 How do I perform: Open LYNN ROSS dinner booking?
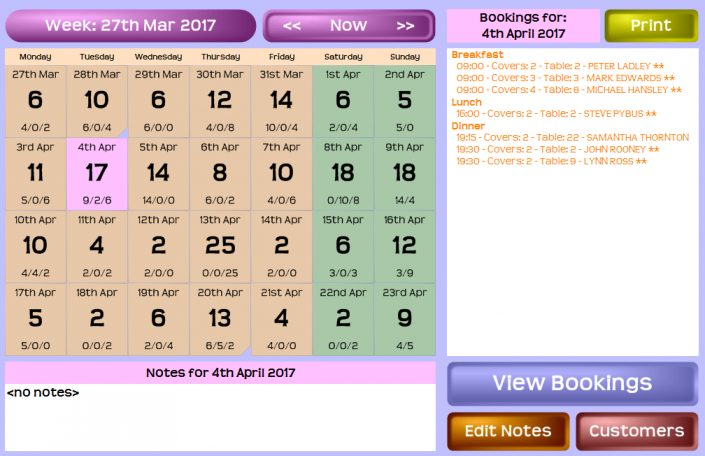click(552, 161)
